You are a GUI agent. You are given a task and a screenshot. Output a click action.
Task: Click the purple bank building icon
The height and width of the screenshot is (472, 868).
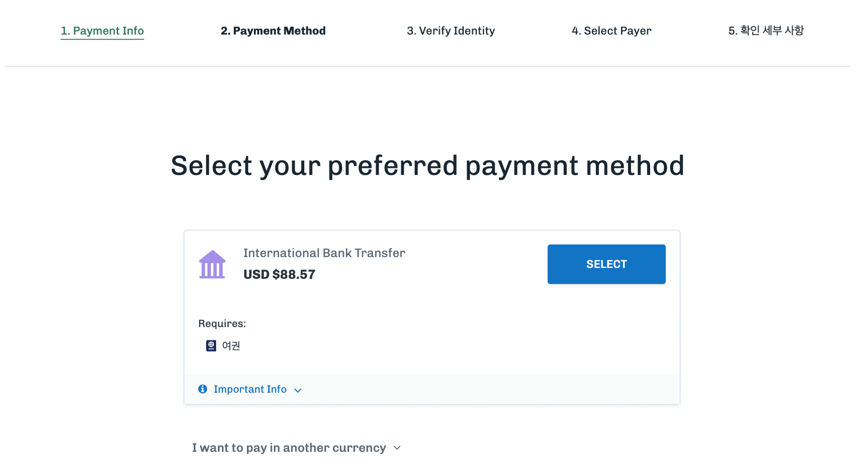click(212, 264)
